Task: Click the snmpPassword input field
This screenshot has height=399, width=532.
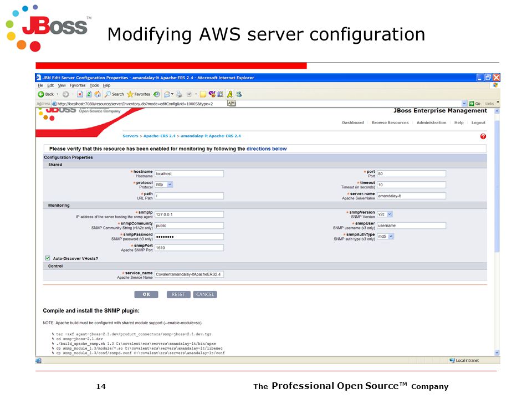Action: pyautogui.click(x=190, y=237)
